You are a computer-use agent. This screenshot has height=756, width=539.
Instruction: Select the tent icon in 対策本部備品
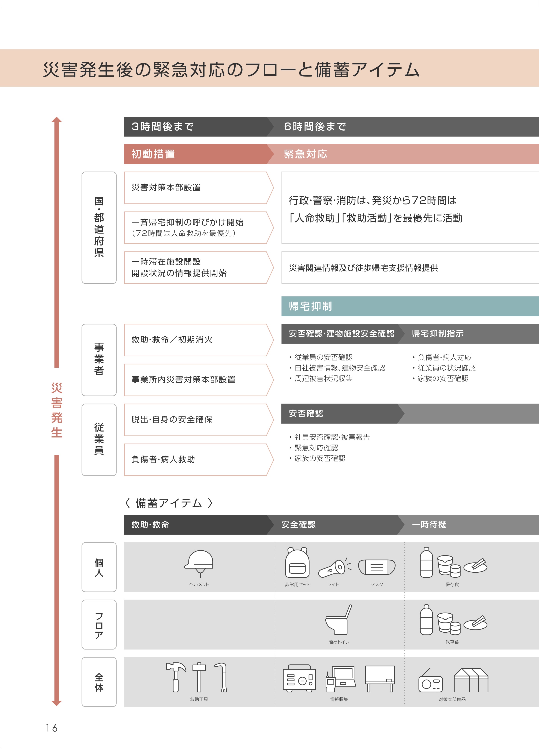(471, 680)
